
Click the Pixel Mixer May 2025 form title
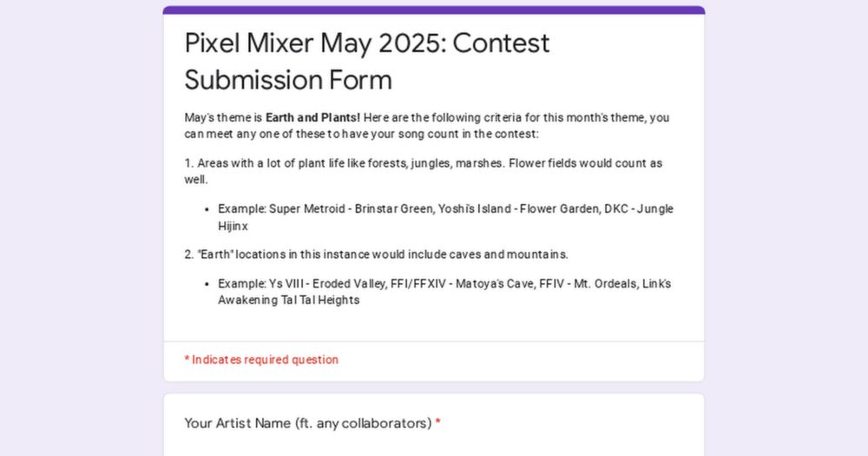[x=367, y=62]
